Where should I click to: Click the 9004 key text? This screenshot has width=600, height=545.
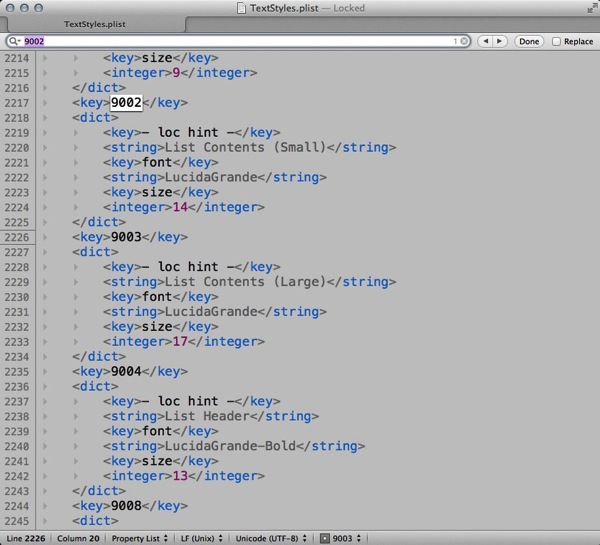tap(126, 371)
